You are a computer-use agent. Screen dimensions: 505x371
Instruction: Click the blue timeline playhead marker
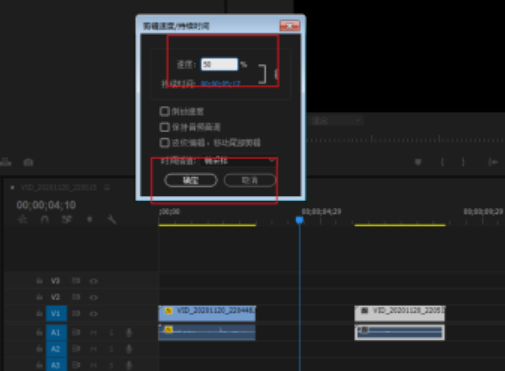[299, 220]
